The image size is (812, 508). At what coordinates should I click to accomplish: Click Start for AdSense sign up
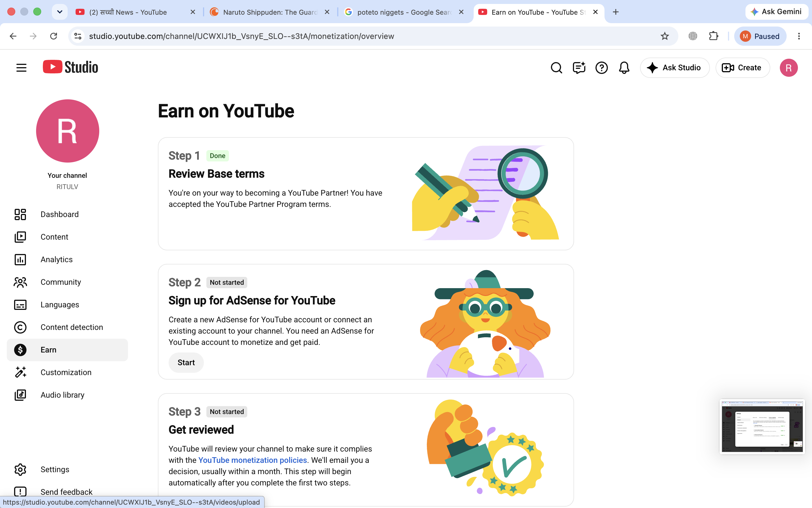pyautogui.click(x=186, y=363)
